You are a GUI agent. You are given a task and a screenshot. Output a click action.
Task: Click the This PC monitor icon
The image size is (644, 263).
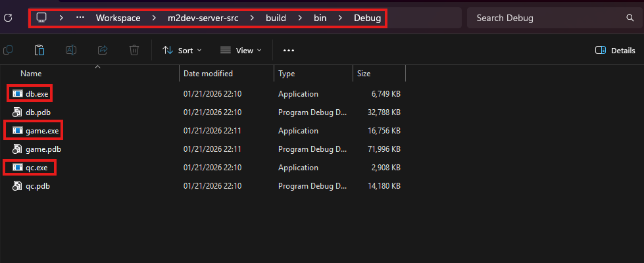tap(41, 18)
